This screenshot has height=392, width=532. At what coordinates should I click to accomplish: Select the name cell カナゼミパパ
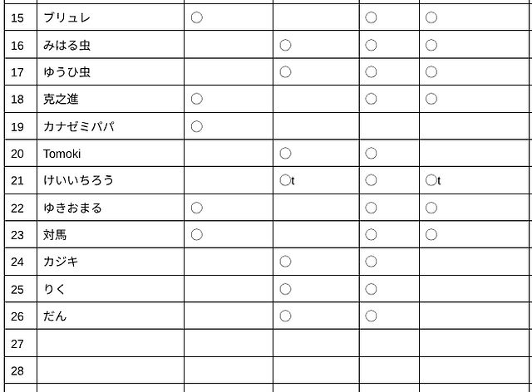(x=111, y=126)
